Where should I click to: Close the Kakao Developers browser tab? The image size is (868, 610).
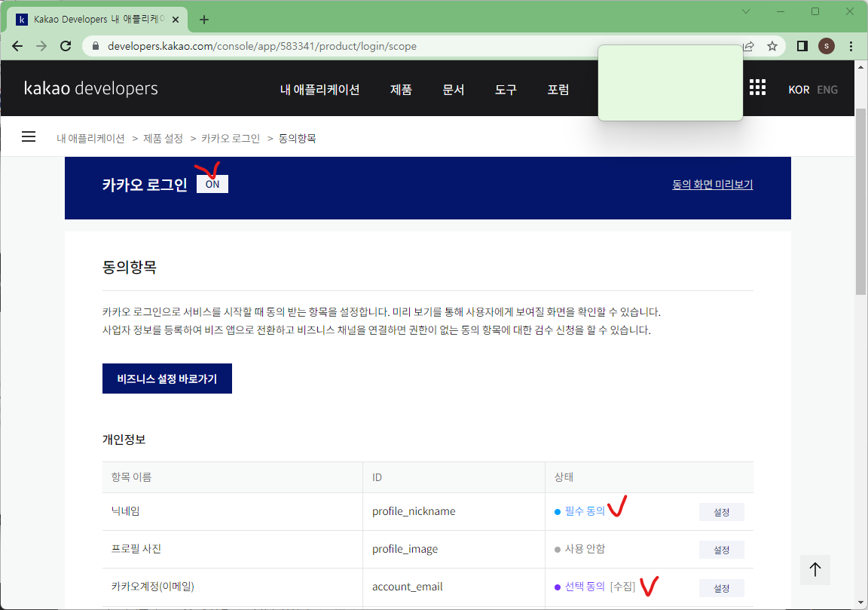pos(176,20)
